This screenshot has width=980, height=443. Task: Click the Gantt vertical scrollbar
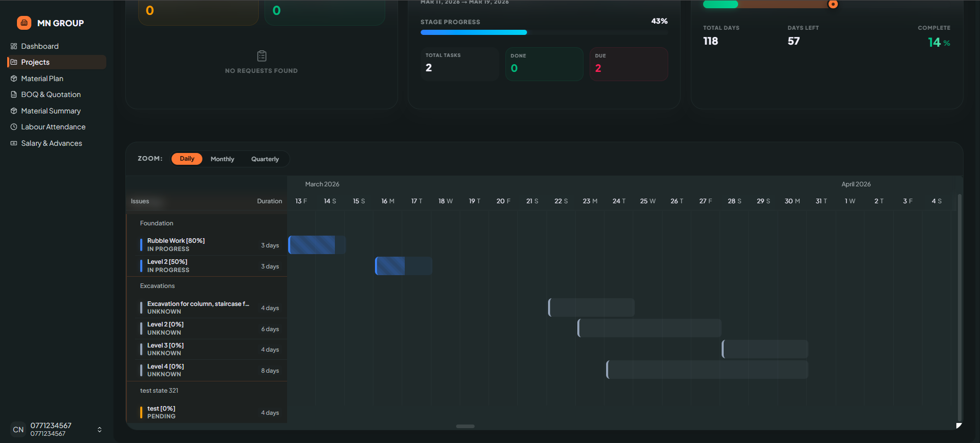[x=959, y=308]
